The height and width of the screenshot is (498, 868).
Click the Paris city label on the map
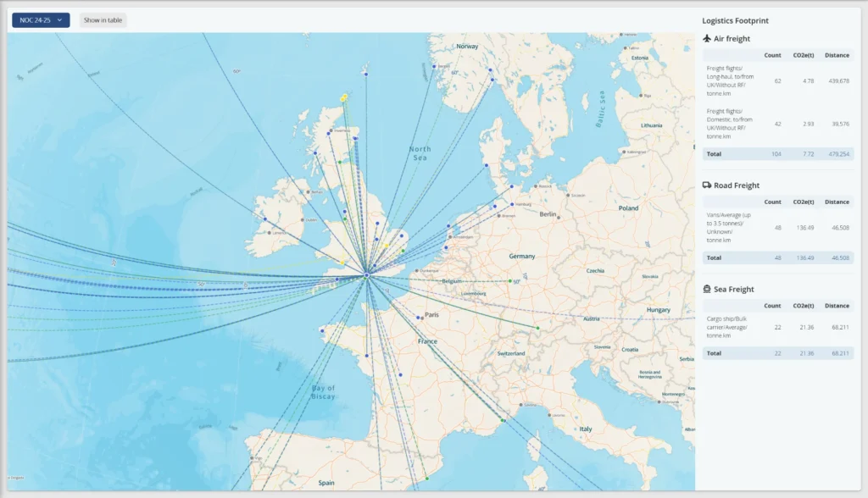[x=431, y=315]
